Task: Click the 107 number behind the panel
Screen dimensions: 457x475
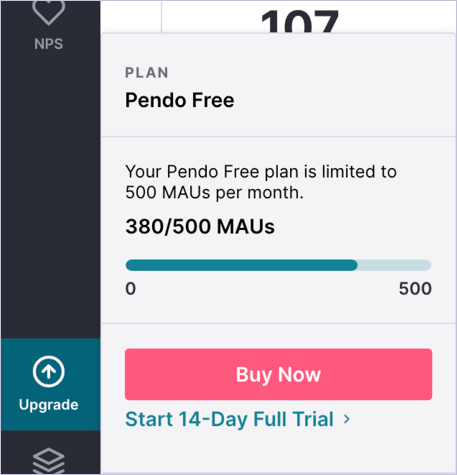Action: click(x=300, y=21)
